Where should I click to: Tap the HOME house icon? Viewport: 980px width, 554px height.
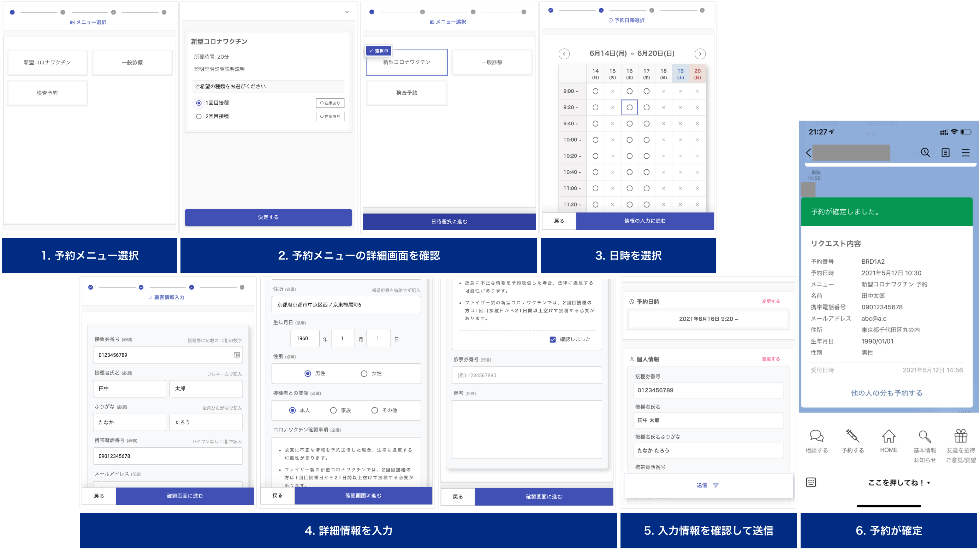pos(889,436)
